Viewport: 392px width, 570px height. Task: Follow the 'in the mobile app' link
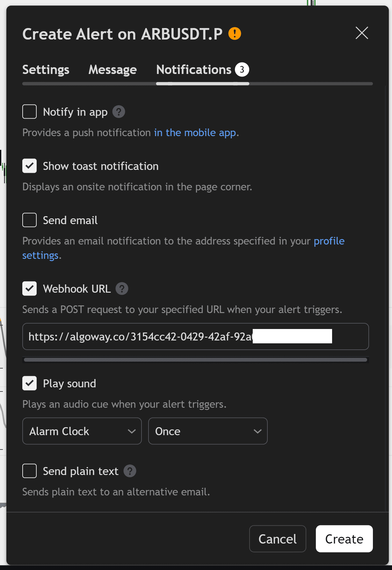(x=195, y=133)
